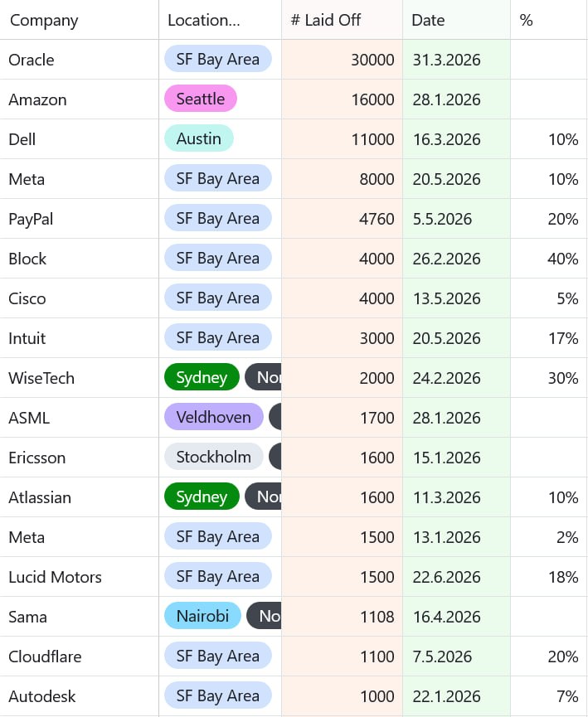This screenshot has width=588, height=717.
Task: Click Cisco's 5% percentage cell
Action: point(549,298)
